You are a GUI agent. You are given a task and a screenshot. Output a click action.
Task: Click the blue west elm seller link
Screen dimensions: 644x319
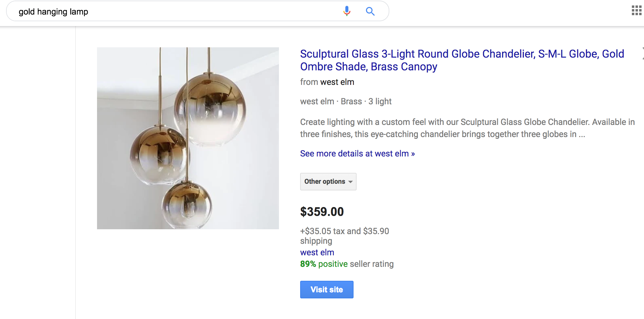point(317,252)
